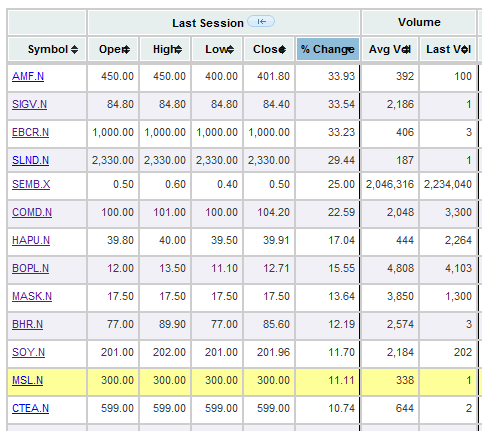Select BHR.N % change value 12.19

342,324
